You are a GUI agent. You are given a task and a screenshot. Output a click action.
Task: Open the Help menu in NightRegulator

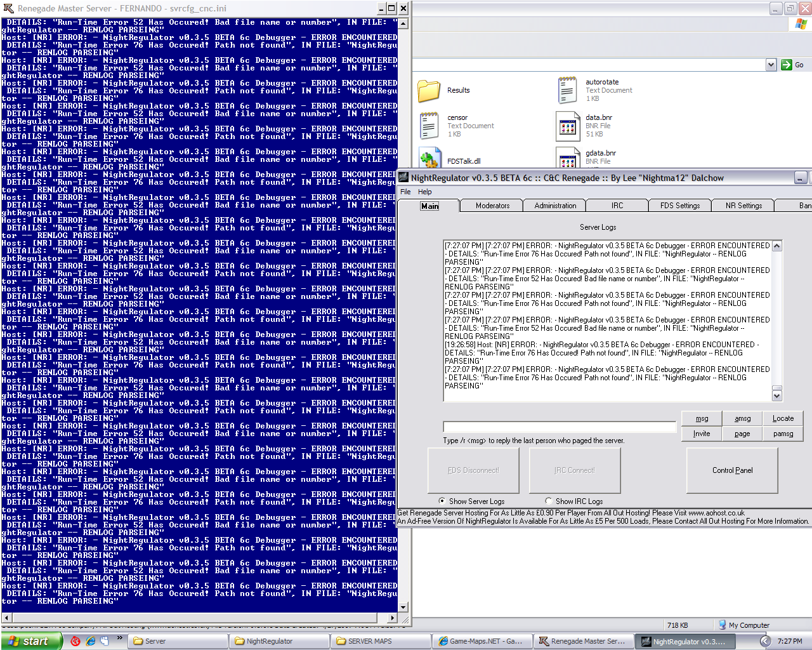click(x=424, y=192)
